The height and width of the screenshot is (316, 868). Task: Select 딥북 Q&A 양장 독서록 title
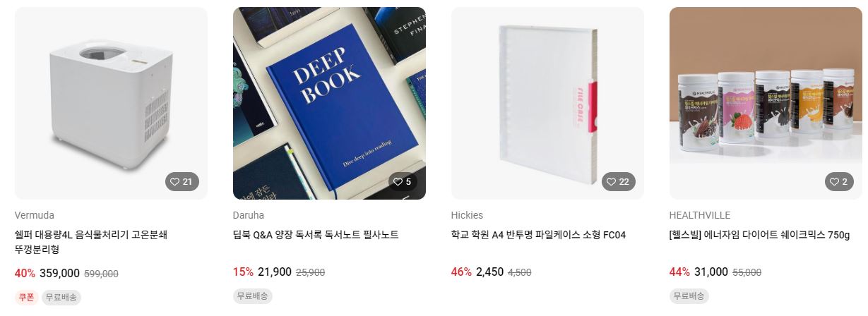[x=316, y=235]
